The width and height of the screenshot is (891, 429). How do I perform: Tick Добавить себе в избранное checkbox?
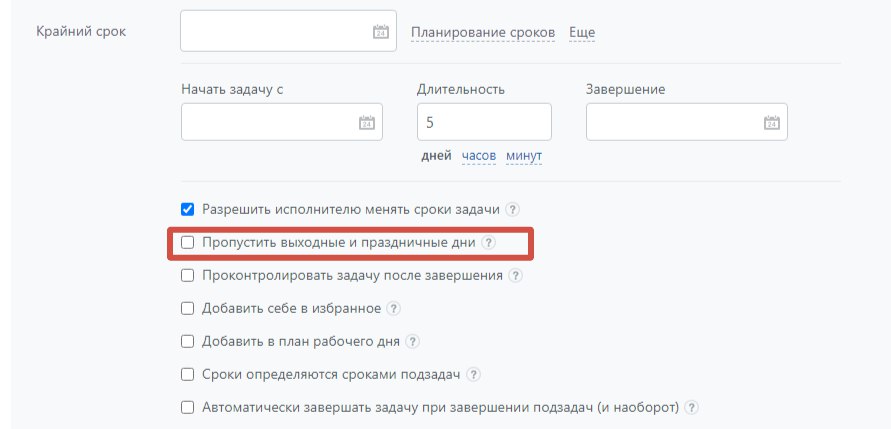click(x=187, y=309)
